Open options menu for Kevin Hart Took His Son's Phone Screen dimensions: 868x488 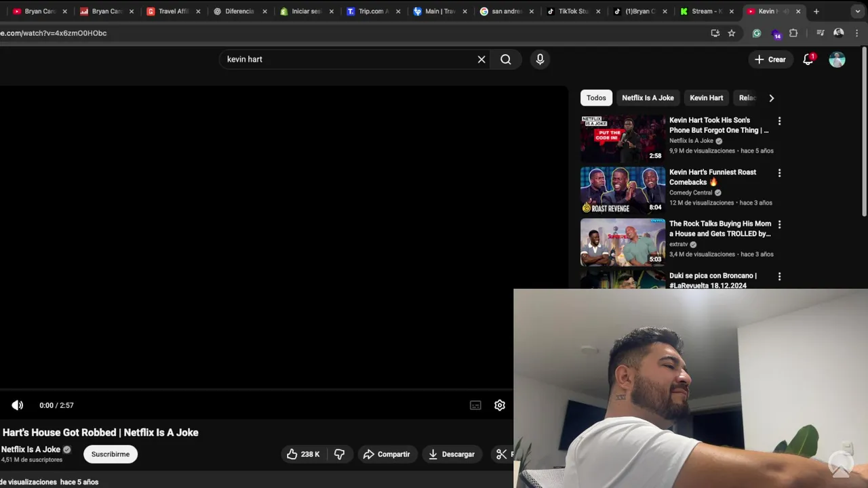coord(779,121)
